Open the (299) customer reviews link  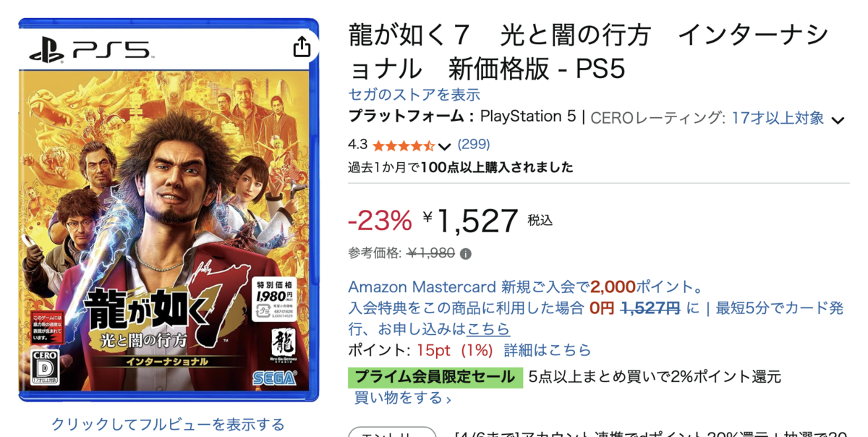coord(474,144)
